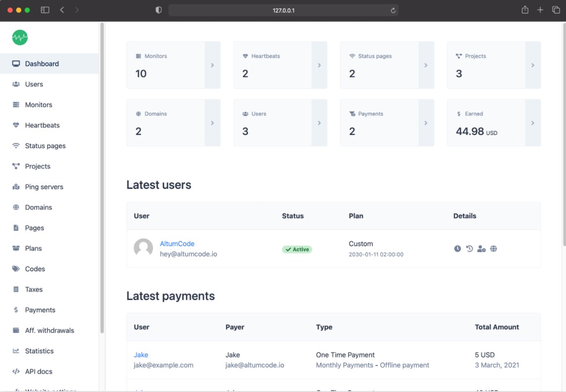Open Status pages in sidebar menu
Image resolution: width=566 pixels, height=392 pixels.
pyautogui.click(x=49, y=146)
